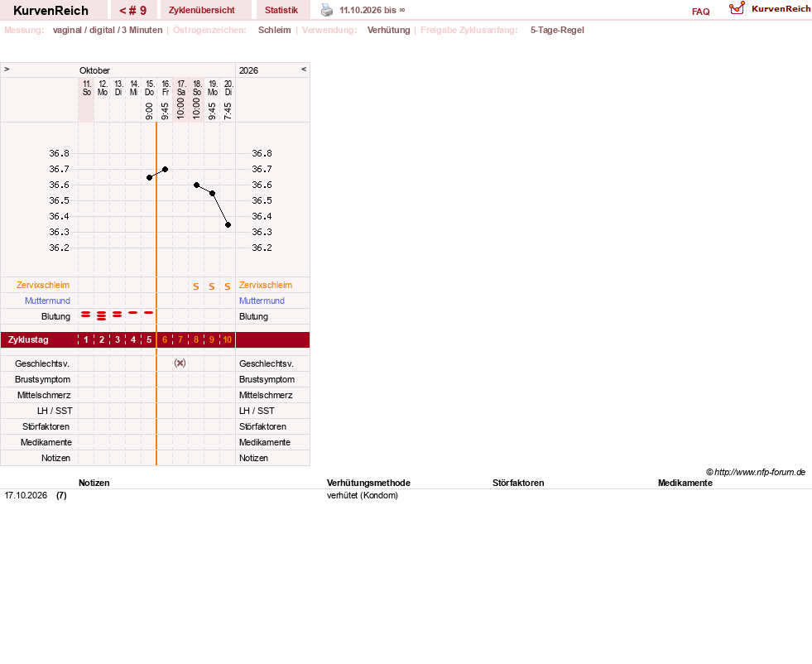Click the KurvenReich title tab
The height and width of the screenshot is (664, 812).
tap(50, 11)
